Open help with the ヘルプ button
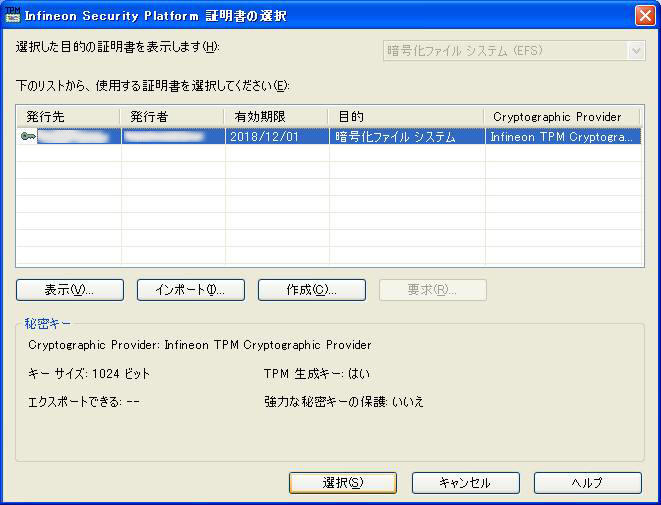 (588, 483)
